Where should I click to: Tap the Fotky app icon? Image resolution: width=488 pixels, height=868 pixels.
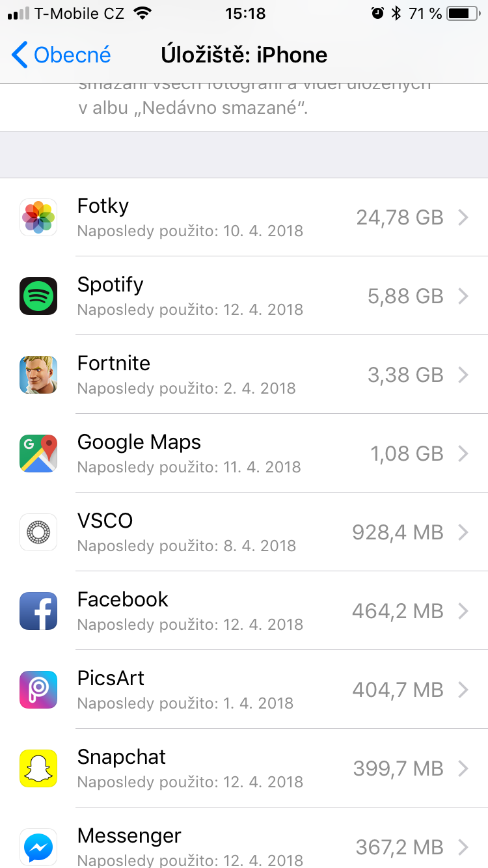[x=38, y=217]
